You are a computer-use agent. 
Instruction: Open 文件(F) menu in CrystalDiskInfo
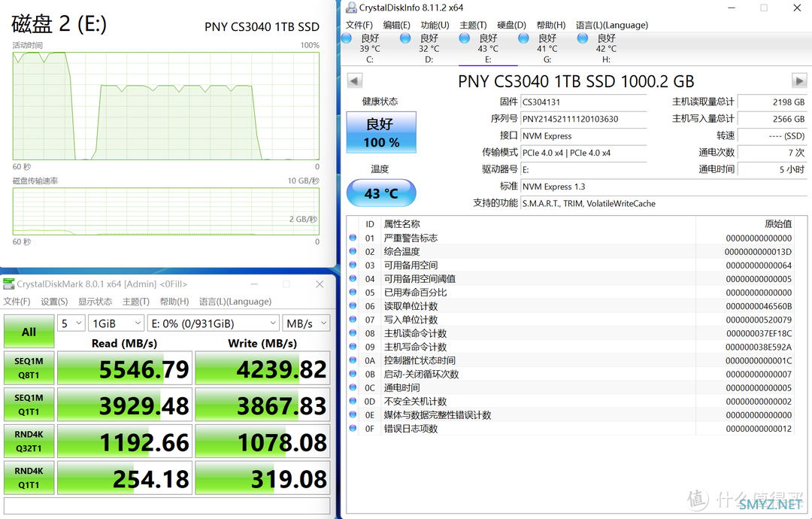point(359,25)
